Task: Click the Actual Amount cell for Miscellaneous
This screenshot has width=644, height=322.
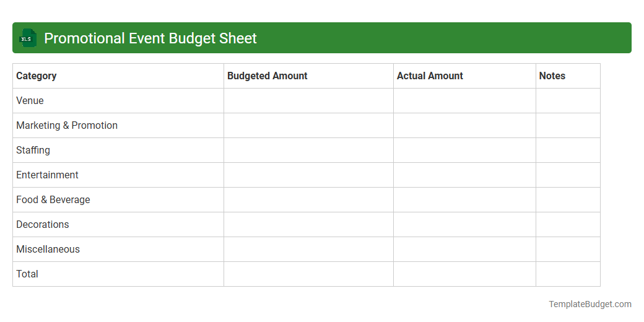Action: [x=464, y=250]
